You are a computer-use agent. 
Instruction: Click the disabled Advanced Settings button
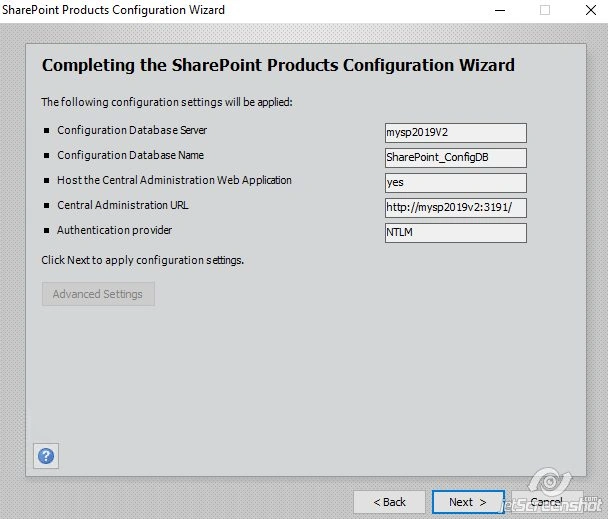98,294
